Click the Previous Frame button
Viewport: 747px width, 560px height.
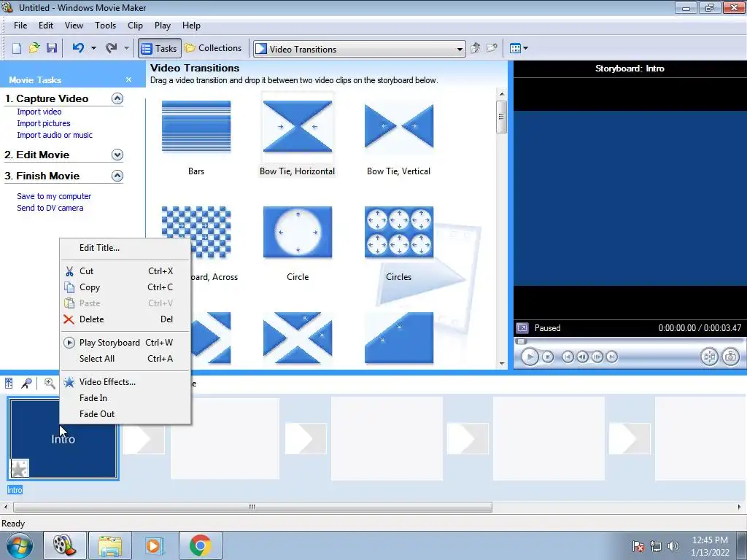pos(582,357)
